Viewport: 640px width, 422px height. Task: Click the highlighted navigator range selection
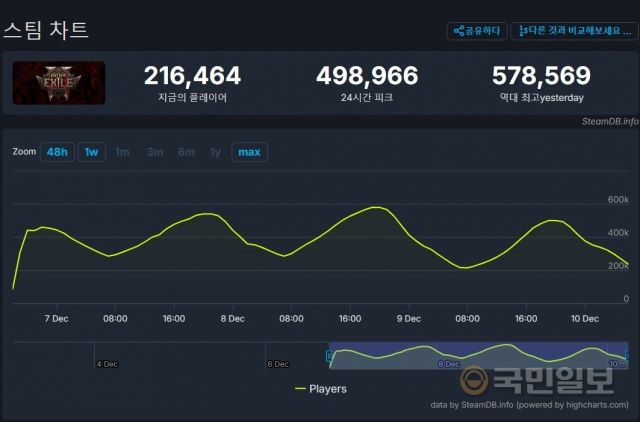(x=478, y=355)
